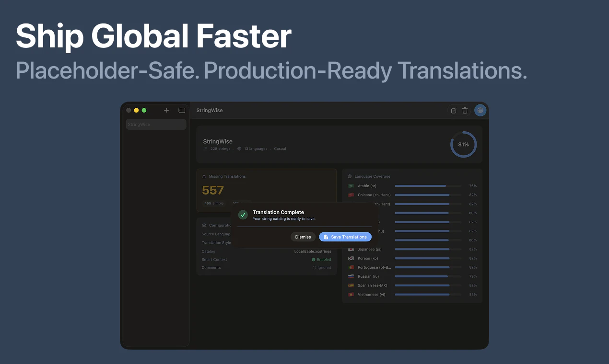Click the Smart Context Enabled indicator
Image resolution: width=609 pixels, height=364 pixels.
pyautogui.click(x=321, y=260)
